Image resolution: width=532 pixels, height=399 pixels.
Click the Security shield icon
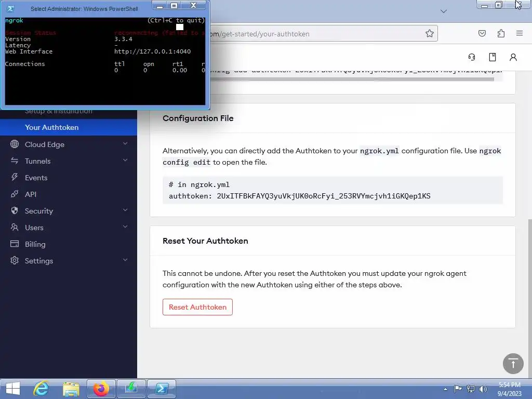click(x=15, y=211)
